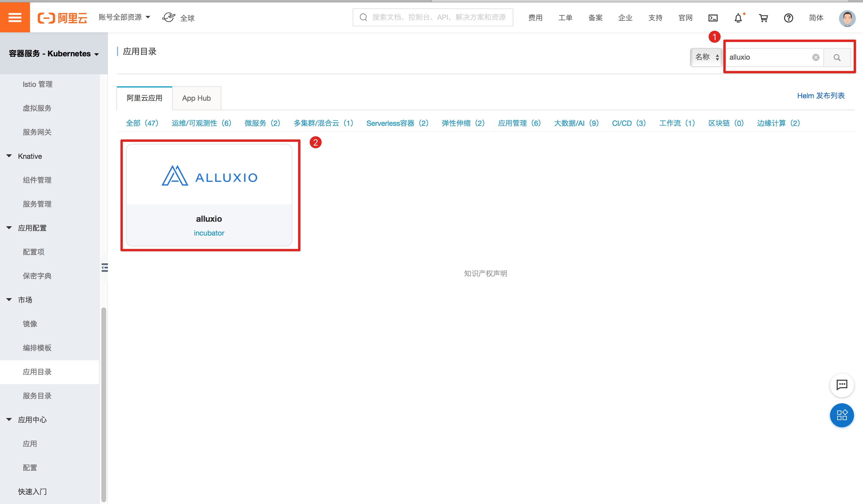Open the 名称 search type selector
Screen dimensions: 863x504
point(706,57)
